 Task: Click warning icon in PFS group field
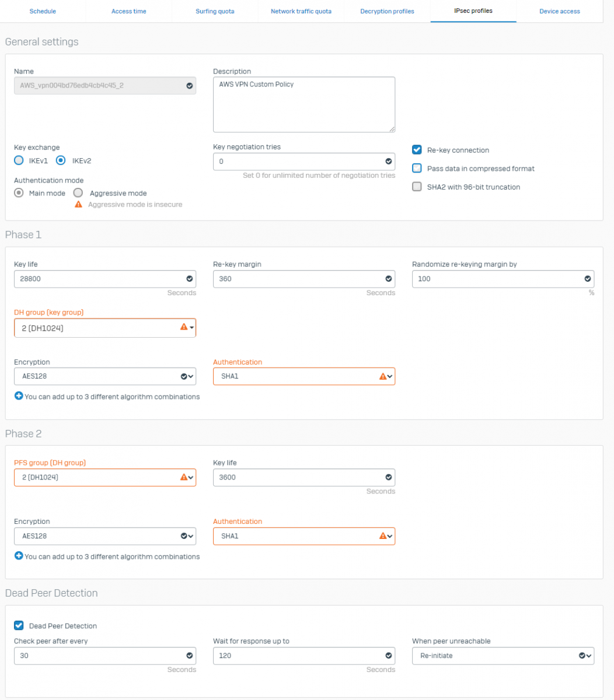point(184,477)
